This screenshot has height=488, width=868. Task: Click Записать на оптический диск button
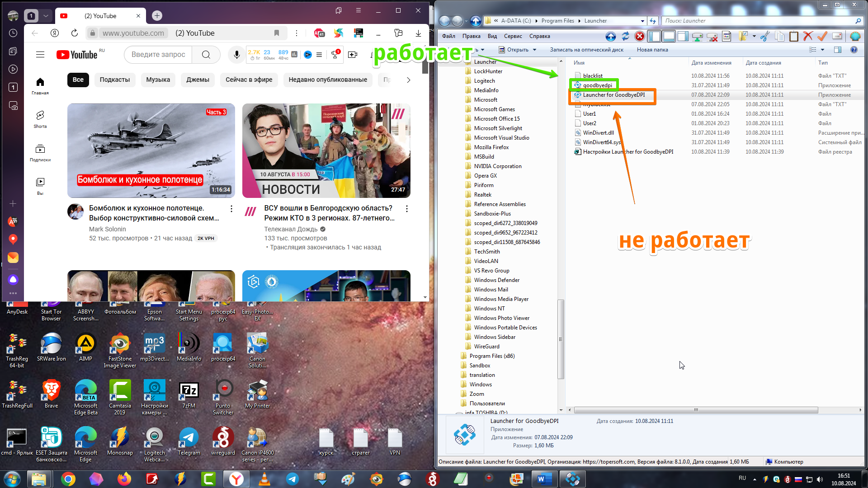click(586, 50)
